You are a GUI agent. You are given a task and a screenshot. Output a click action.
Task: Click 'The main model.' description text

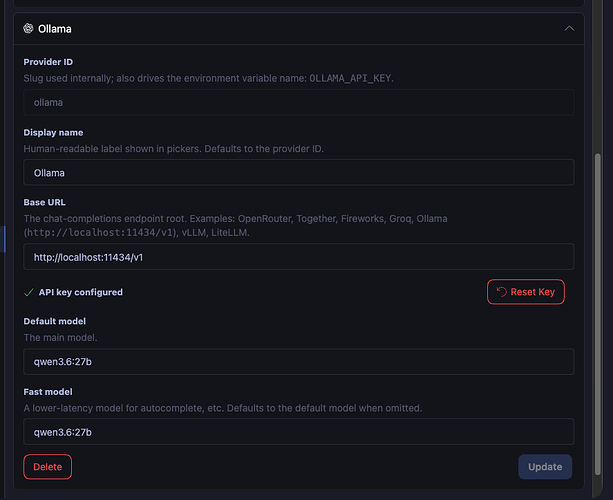point(60,338)
